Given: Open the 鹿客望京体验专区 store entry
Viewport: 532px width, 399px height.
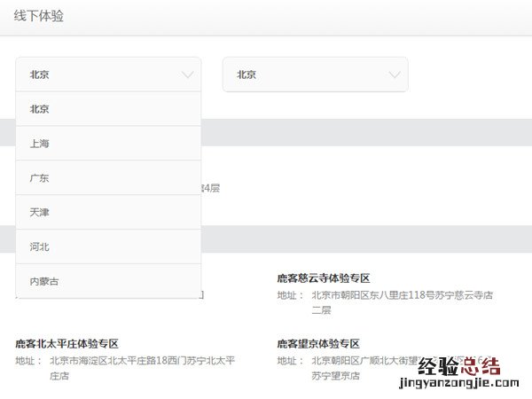Looking at the screenshot, I should tap(317, 343).
